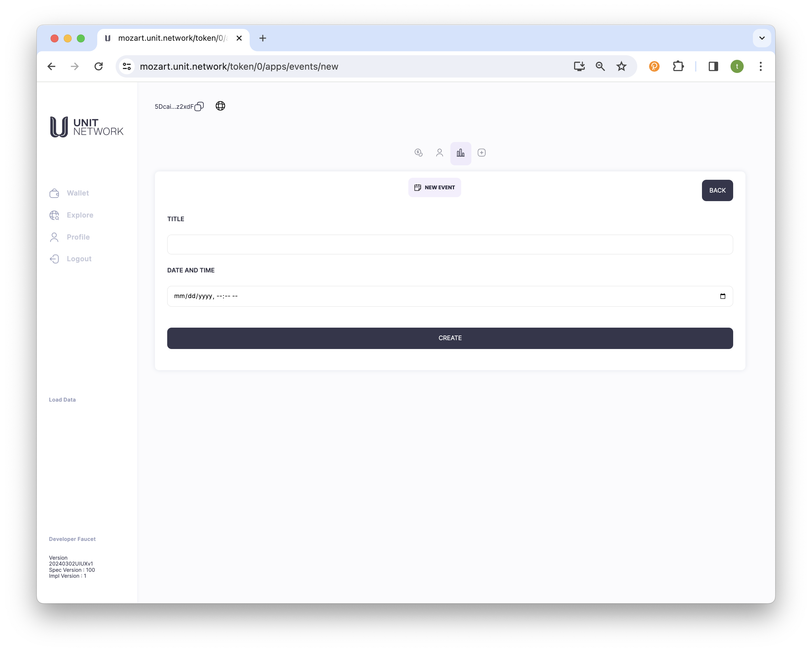Click the Title input field
The image size is (812, 652).
[450, 244]
